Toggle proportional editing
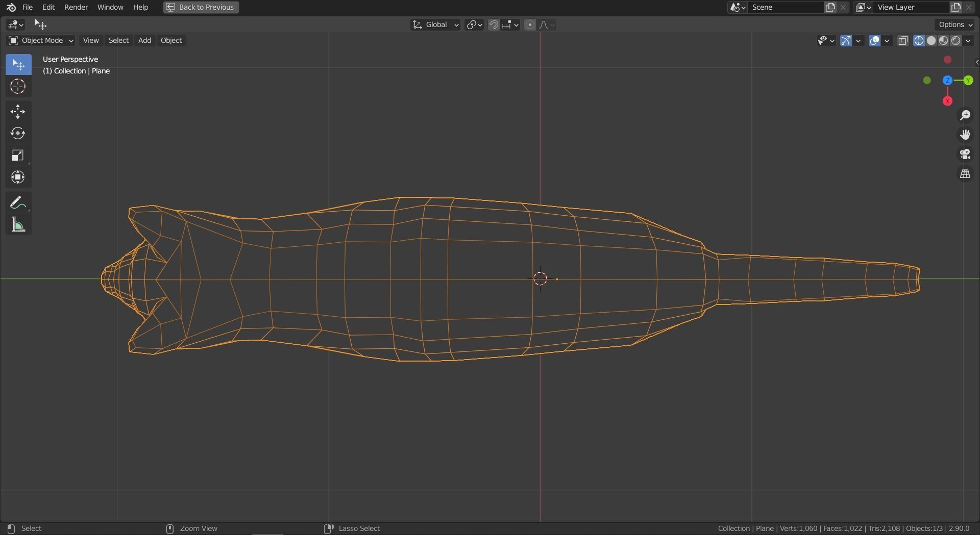This screenshot has height=535, width=980. pos(530,24)
